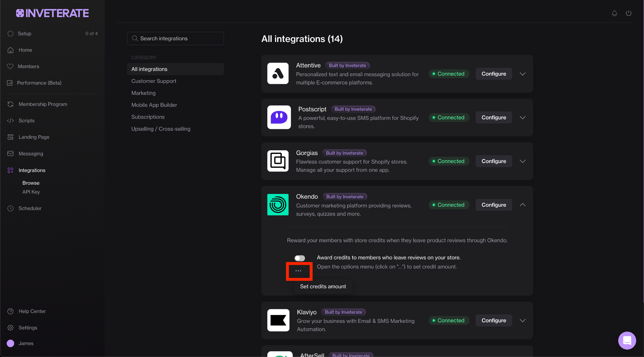
Task: Click the power logout icon
Action: tap(629, 13)
